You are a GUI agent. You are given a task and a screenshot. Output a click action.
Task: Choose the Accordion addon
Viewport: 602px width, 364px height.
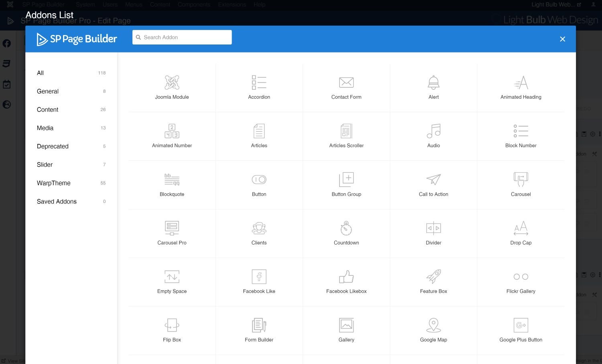[259, 83]
